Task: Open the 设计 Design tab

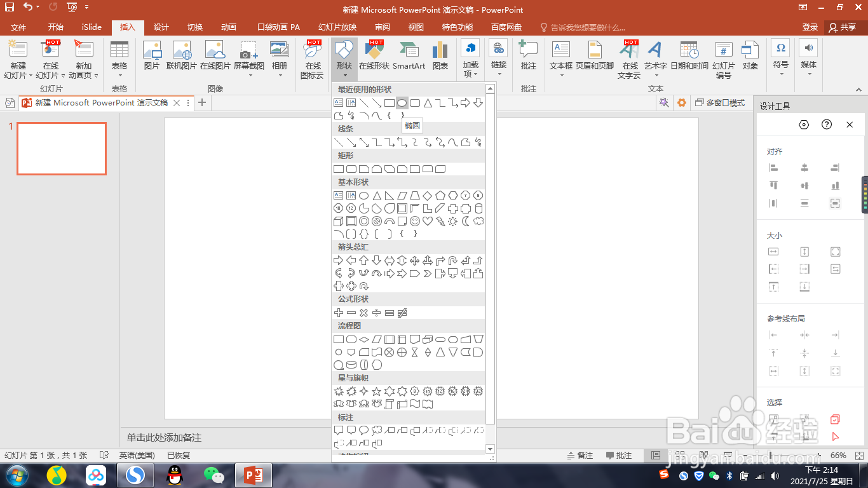Action: point(161,27)
